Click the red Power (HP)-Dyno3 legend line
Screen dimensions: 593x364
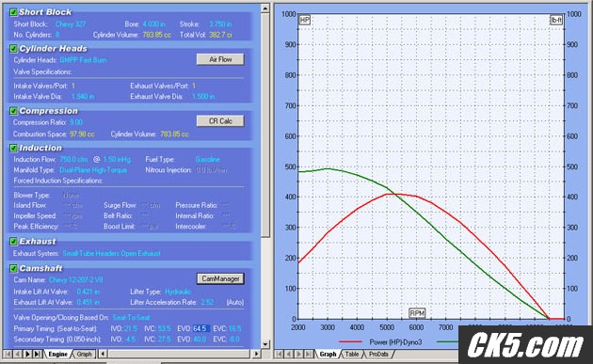click(x=350, y=341)
